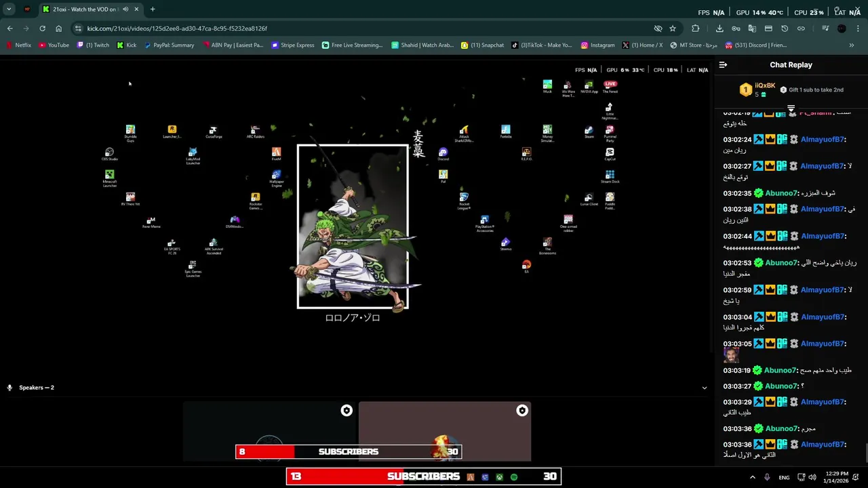Screen dimensions: 868x488
Task: Click the OBS Studio icon in the video
Action: (109, 155)
